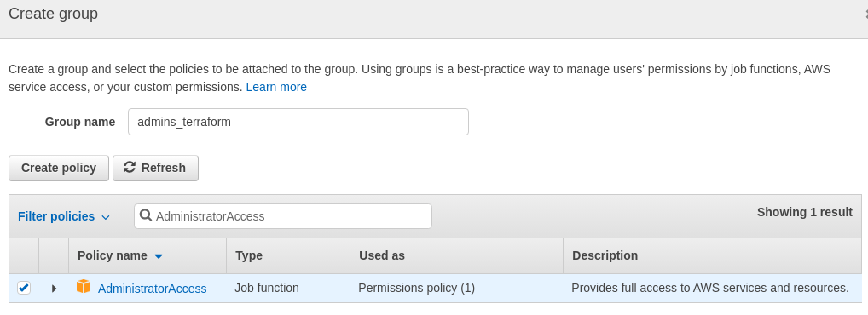Close the Create group dialog

coord(865,15)
